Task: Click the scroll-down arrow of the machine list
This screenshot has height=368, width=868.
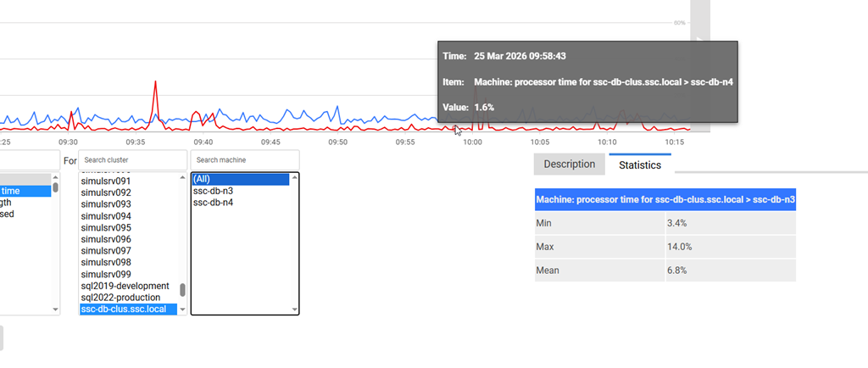Action: 294,310
